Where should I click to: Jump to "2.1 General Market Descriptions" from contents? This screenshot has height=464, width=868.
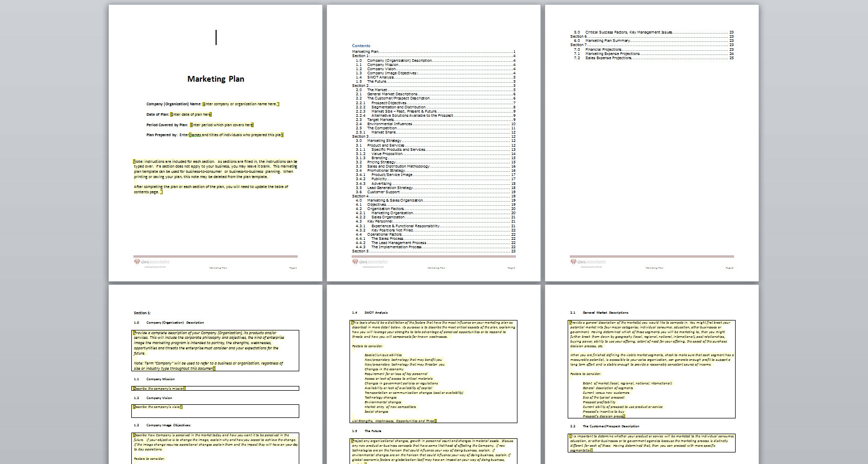[x=435, y=94]
